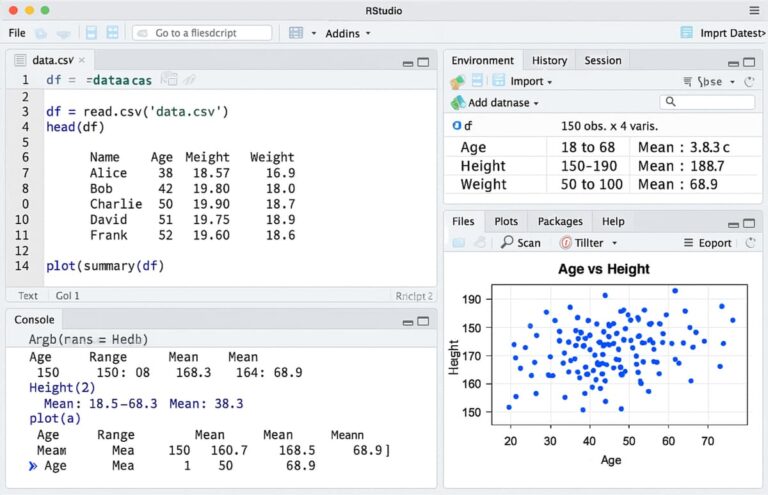Click the new file icon beside File
The image size is (768, 495).
coord(41,33)
